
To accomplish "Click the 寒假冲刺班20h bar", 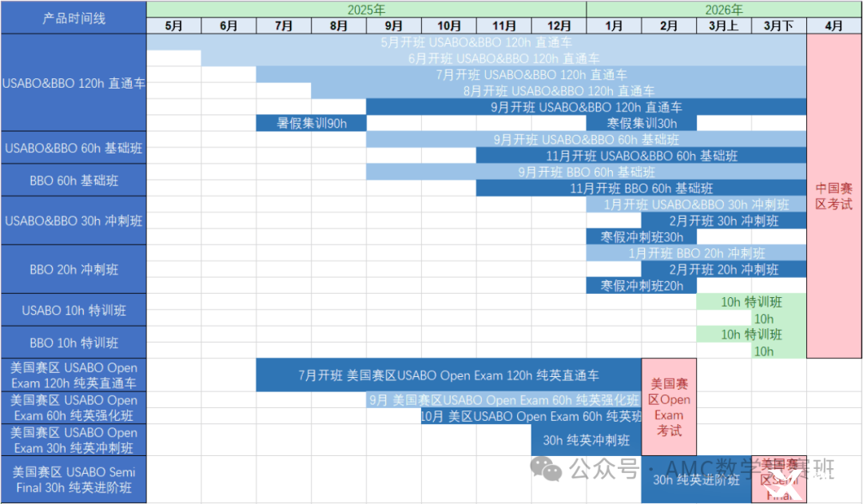I will tap(642, 286).
